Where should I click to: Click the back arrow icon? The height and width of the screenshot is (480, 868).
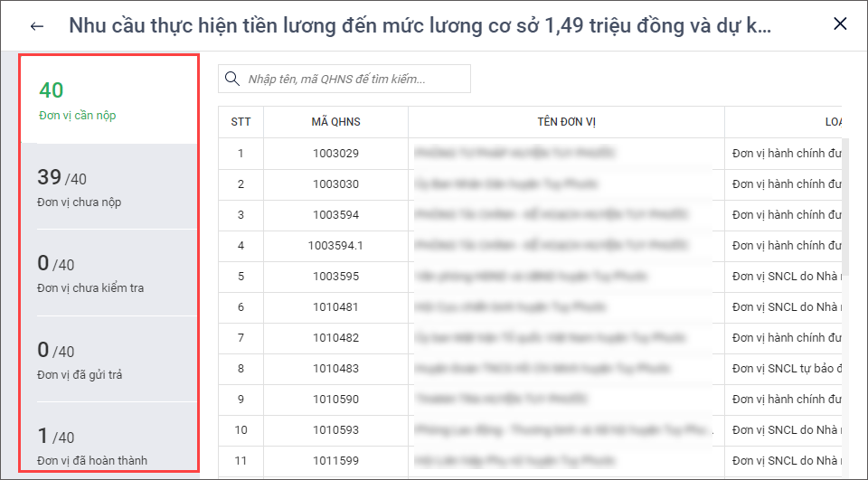click(37, 25)
